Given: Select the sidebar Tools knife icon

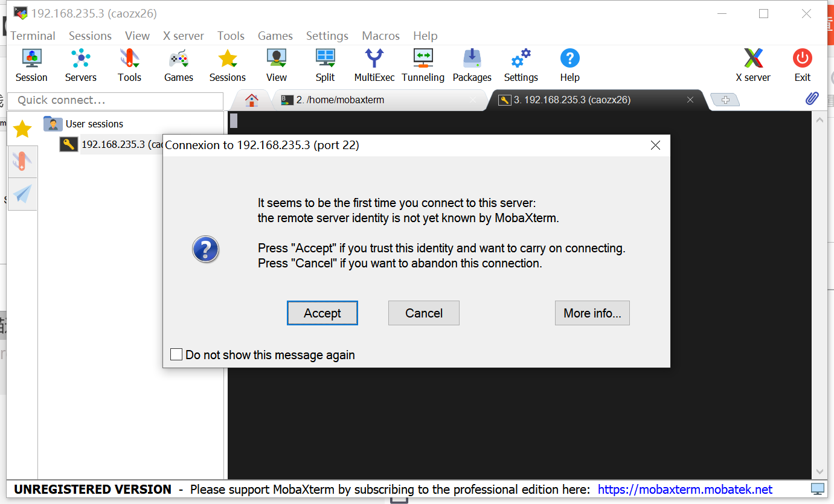Looking at the screenshot, I should tap(22, 161).
